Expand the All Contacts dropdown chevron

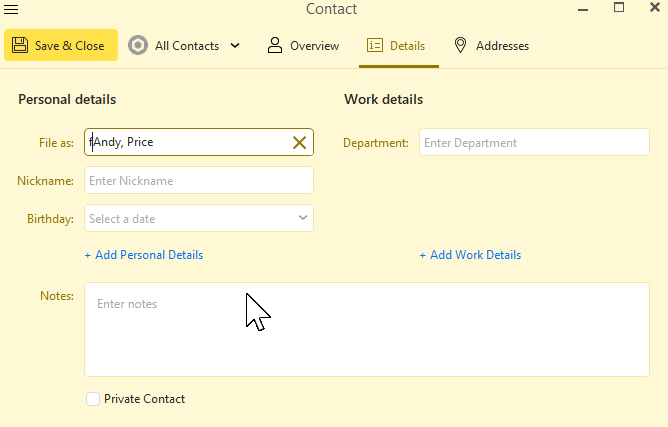(x=235, y=46)
